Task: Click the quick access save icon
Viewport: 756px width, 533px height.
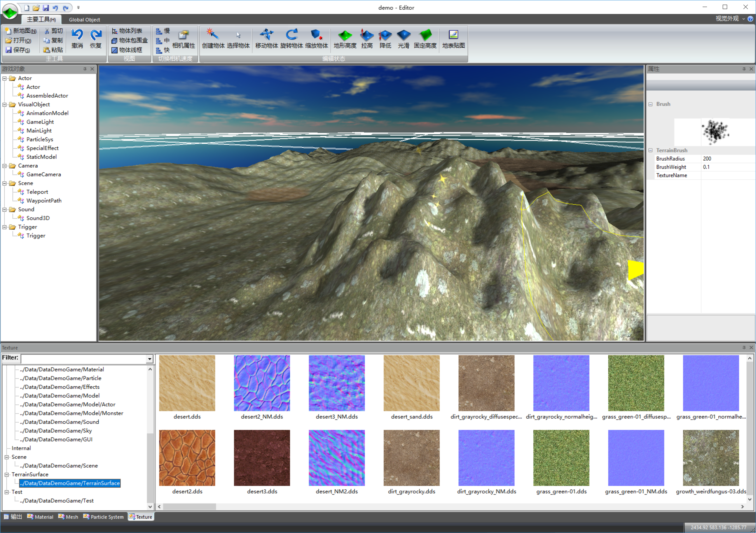Action: point(46,8)
